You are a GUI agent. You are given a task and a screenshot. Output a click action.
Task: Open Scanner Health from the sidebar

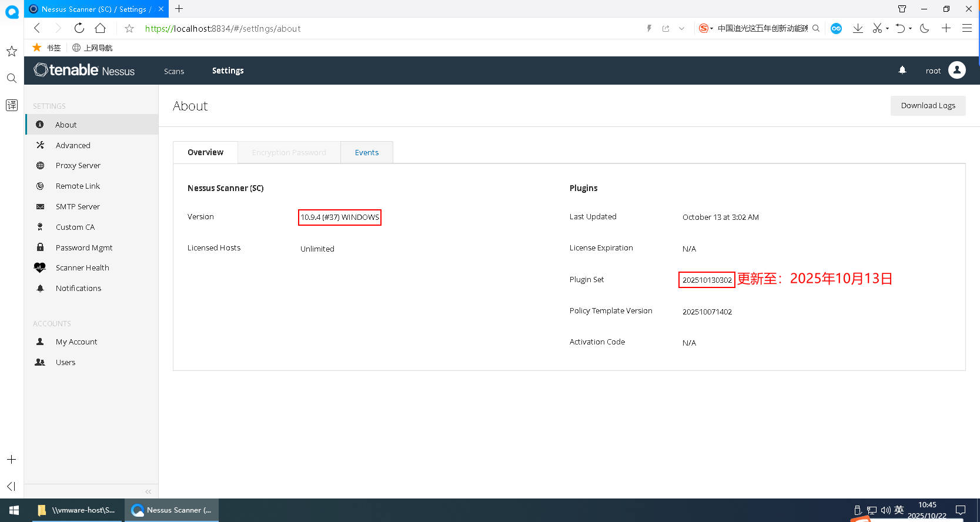[82, 267]
